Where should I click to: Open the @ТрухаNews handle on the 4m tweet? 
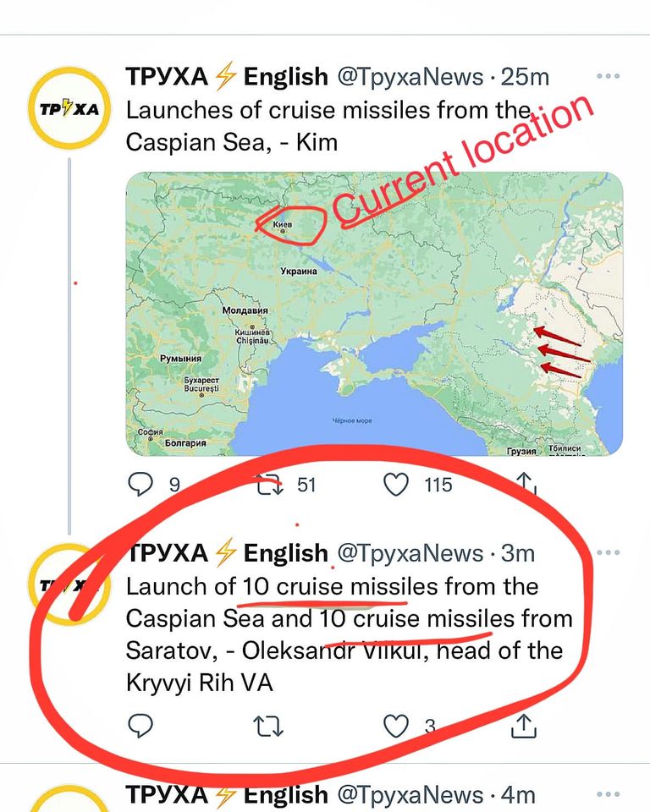[410, 794]
